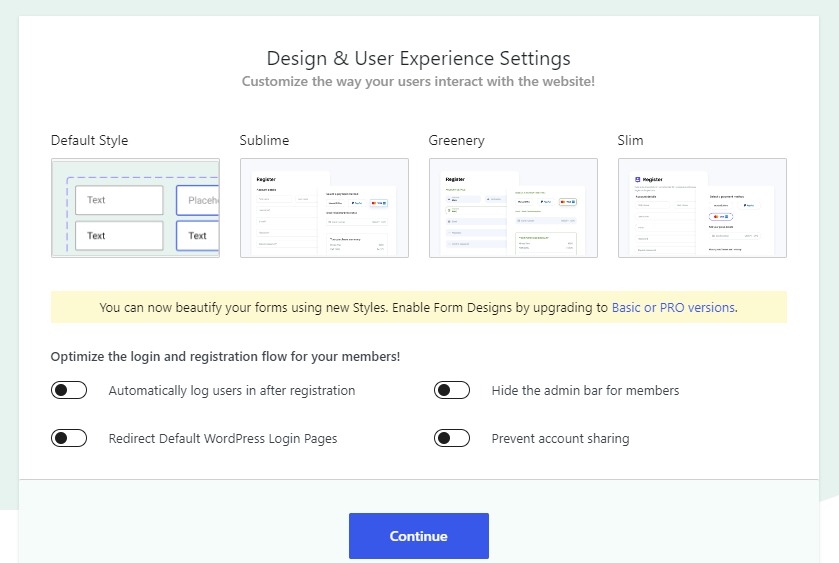839x563 pixels.
Task: Click the Design & User Experience Settings heading
Action: tap(418, 58)
